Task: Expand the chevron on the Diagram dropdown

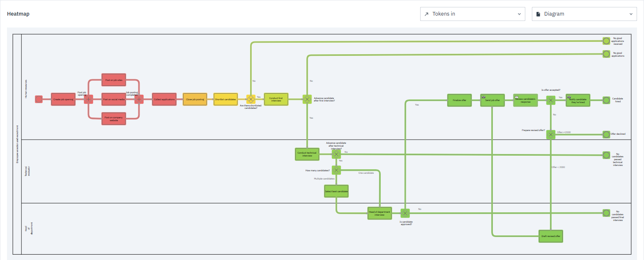Action: [x=630, y=14]
